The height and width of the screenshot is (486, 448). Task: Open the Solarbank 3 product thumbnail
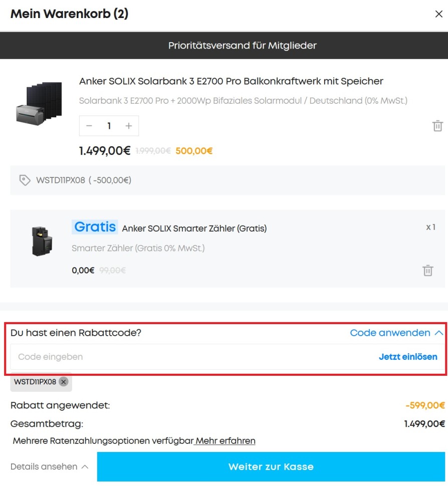pyautogui.click(x=39, y=103)
